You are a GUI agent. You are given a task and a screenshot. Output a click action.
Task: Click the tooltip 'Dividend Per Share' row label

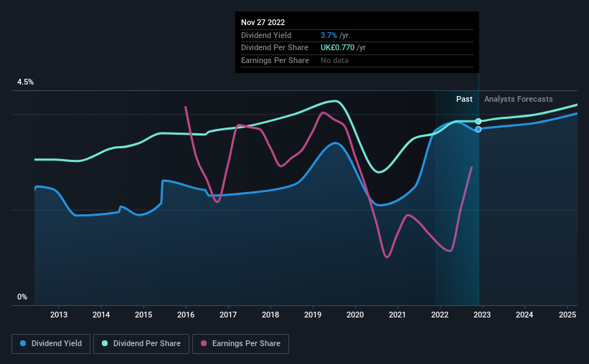pyautogui.click(x=275, y=48)
